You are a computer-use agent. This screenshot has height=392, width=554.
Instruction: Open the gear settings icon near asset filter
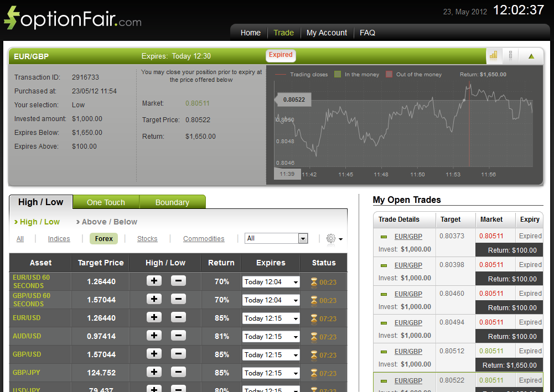point(331,238)
